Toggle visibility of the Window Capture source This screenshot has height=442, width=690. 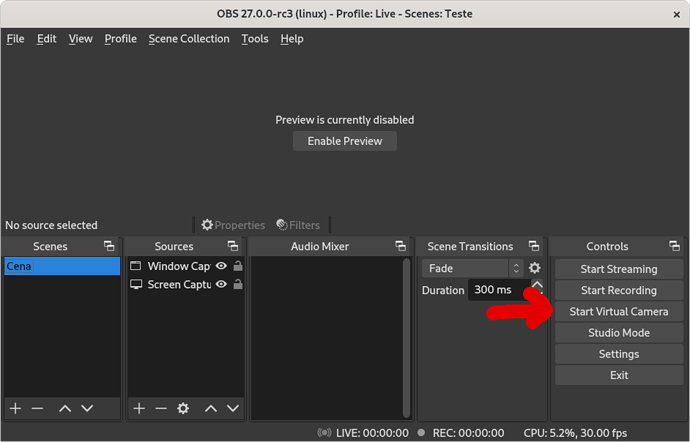(221, 266)
